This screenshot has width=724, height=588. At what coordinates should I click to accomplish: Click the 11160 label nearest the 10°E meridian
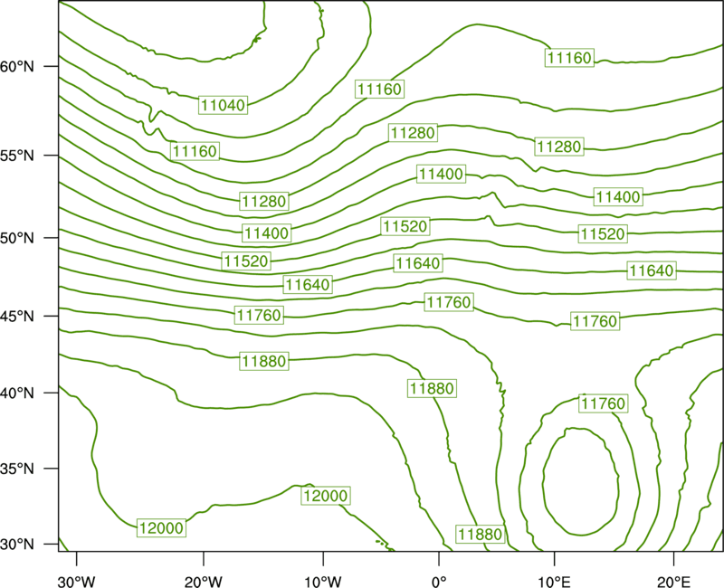click(x=569, y=58)
